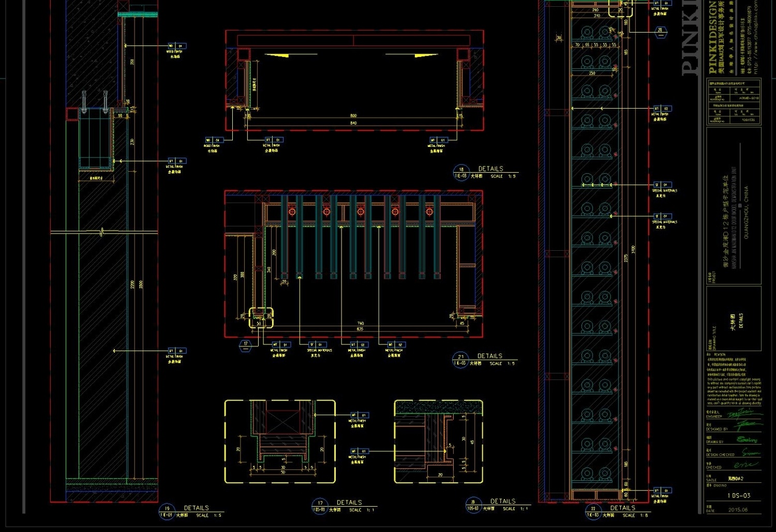This screenshot has width=776, height=532.
Task: Click the 840 dimension in detail 18
Action: point(353,123)
